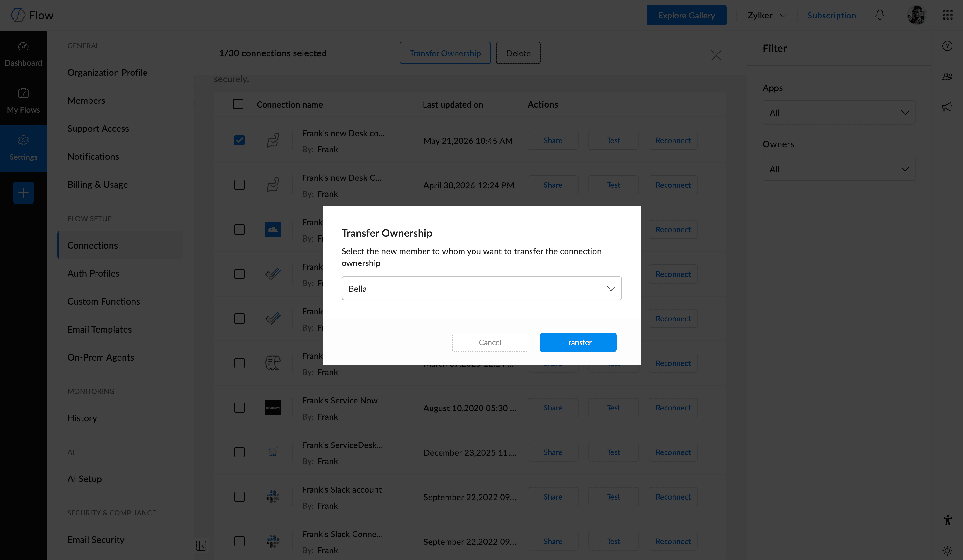Click the Slack icon for Frank's Slack account
Viewport: 963px width, 560px height.
tap(273, 497)
